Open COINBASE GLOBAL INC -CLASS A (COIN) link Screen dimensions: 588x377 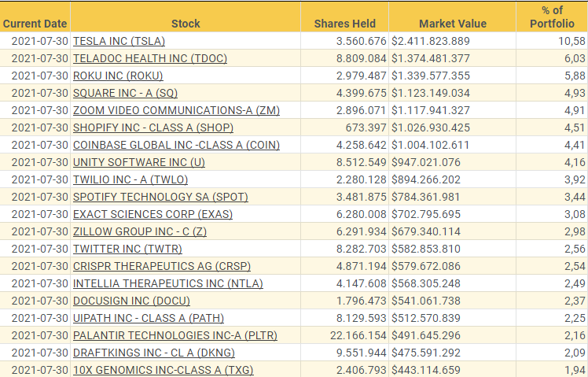[176, 145]
